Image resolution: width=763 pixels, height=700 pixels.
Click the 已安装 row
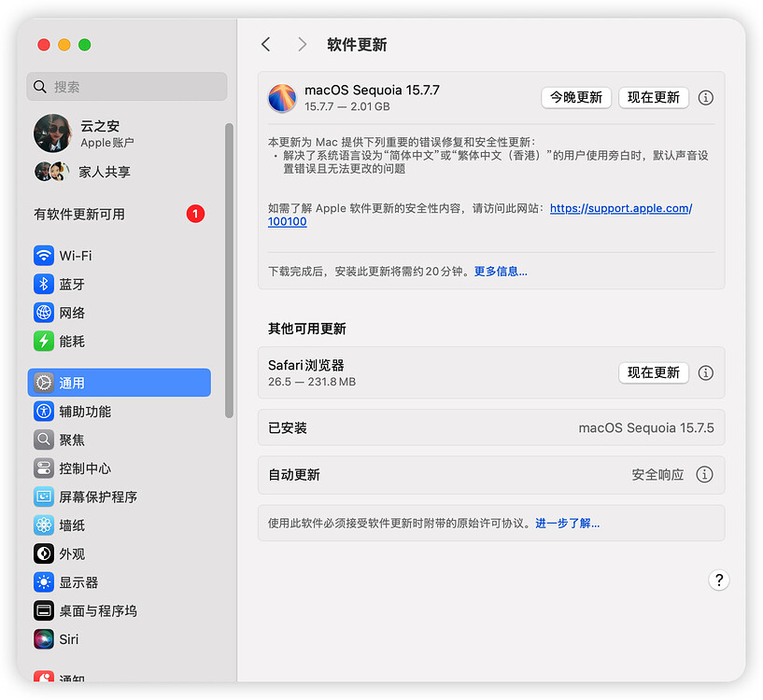pos(491,427)
